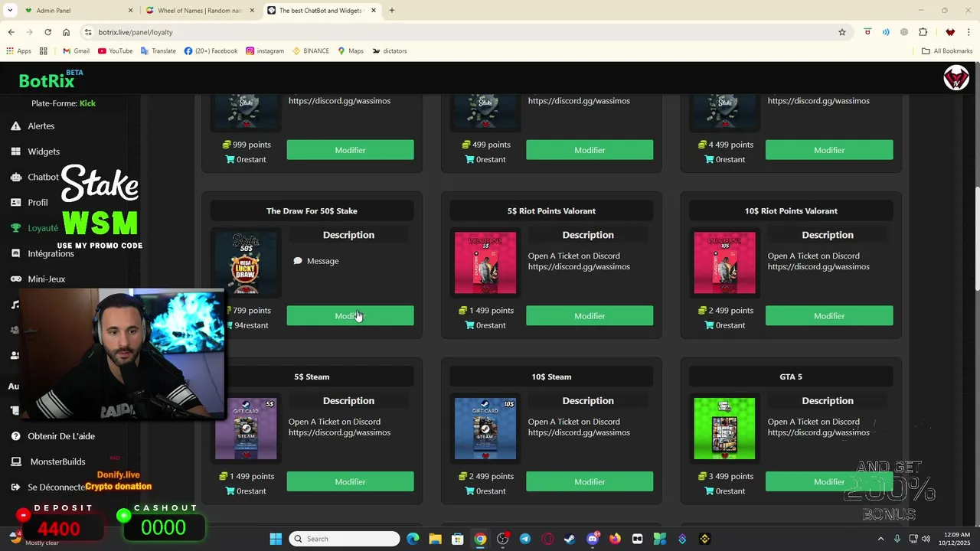Select The best ChatBot and Widgets tab

point(321,11)
